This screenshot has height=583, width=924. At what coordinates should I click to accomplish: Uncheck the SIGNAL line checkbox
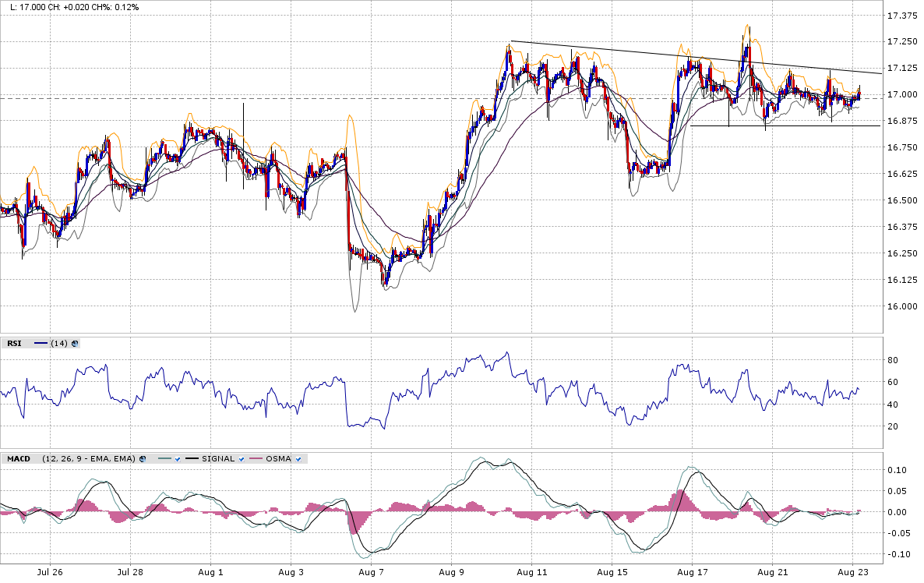[242, 459]
